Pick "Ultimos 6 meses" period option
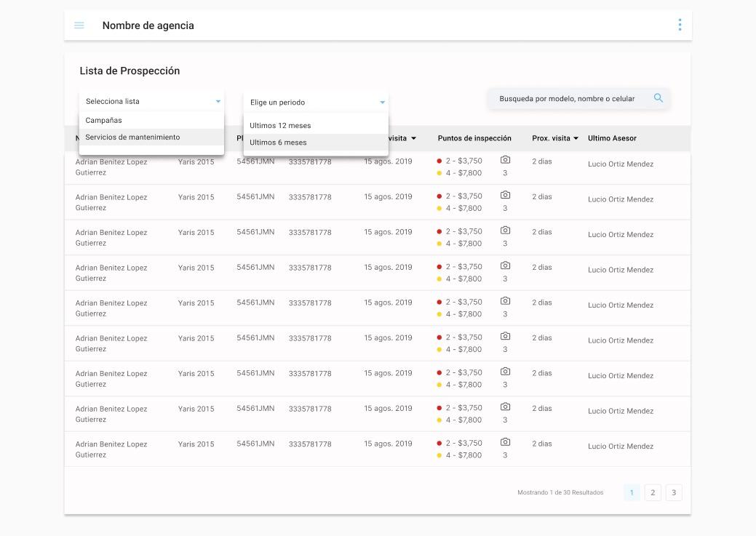This screenshot has height=536, width=756. tap(316, 143)
